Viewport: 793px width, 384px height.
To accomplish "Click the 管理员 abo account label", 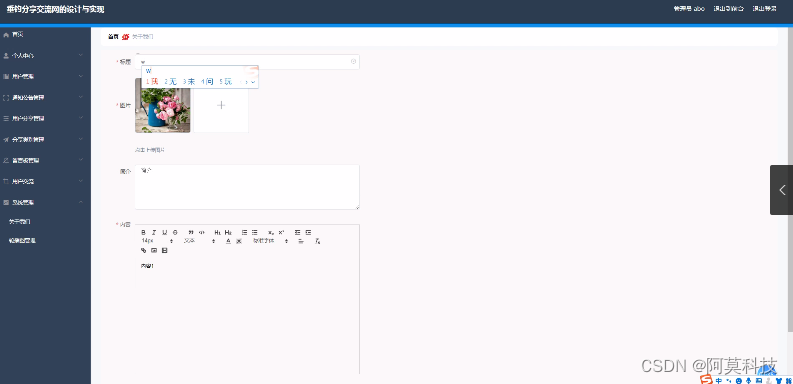I will click(689, 9).
